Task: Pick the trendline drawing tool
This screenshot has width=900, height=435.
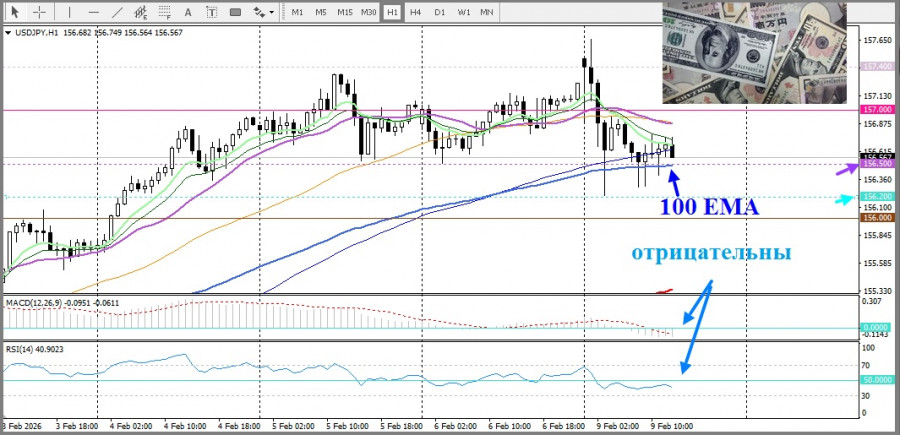Action: (117, 11)
